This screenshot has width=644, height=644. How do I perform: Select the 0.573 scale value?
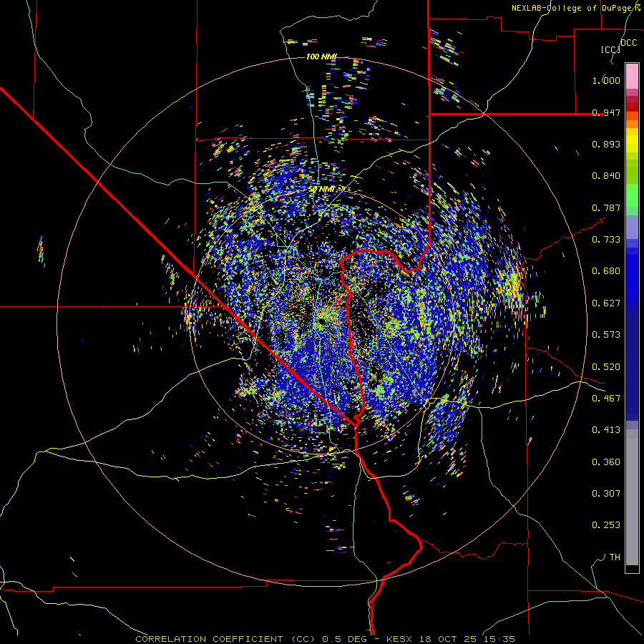pos(606,335)
